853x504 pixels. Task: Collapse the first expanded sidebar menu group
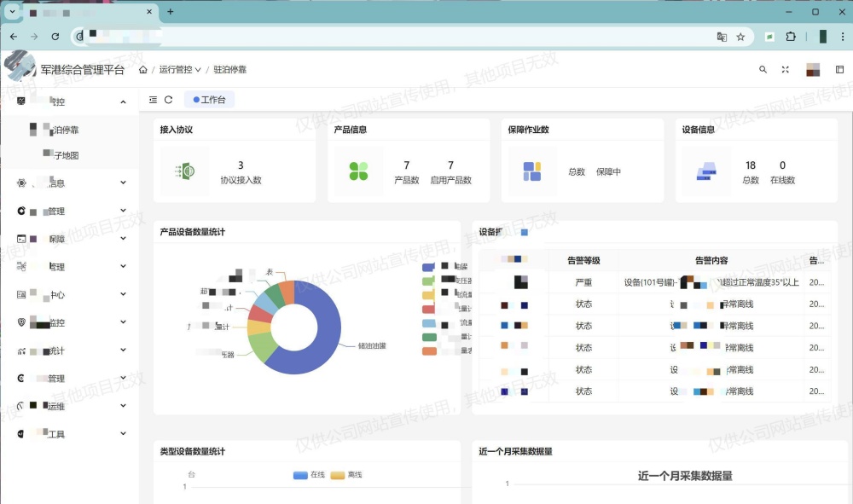click(123, 102)
